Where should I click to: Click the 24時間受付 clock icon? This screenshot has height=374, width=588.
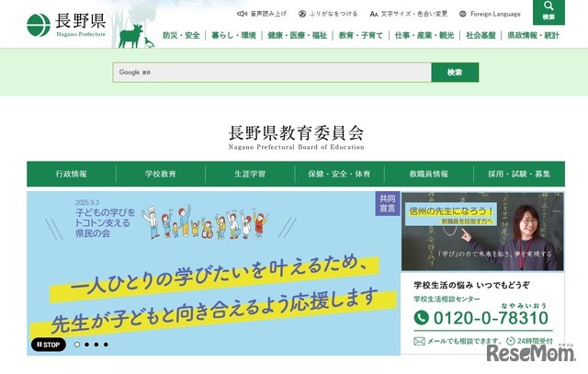511,341
